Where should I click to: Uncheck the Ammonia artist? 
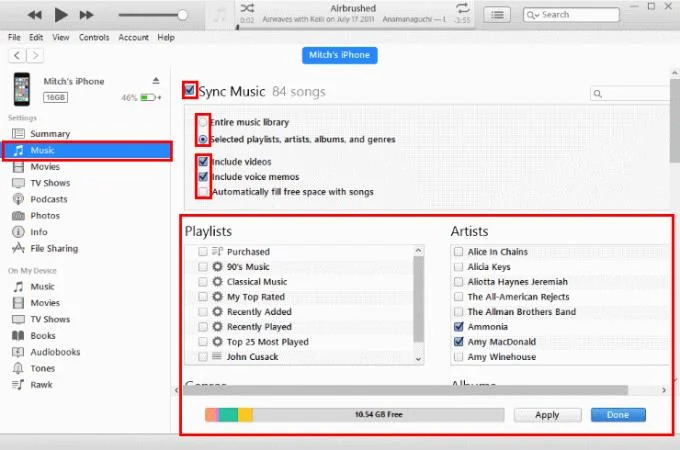[458, 326]
